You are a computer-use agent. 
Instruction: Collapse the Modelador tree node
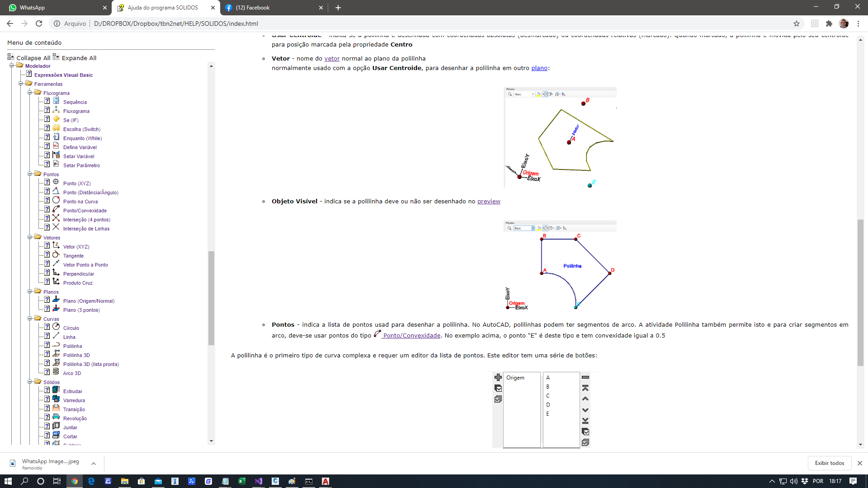(12, 66)
